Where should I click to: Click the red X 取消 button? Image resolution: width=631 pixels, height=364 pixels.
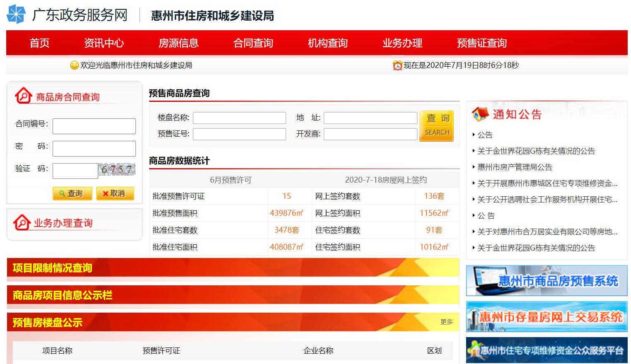pos(115,193)
